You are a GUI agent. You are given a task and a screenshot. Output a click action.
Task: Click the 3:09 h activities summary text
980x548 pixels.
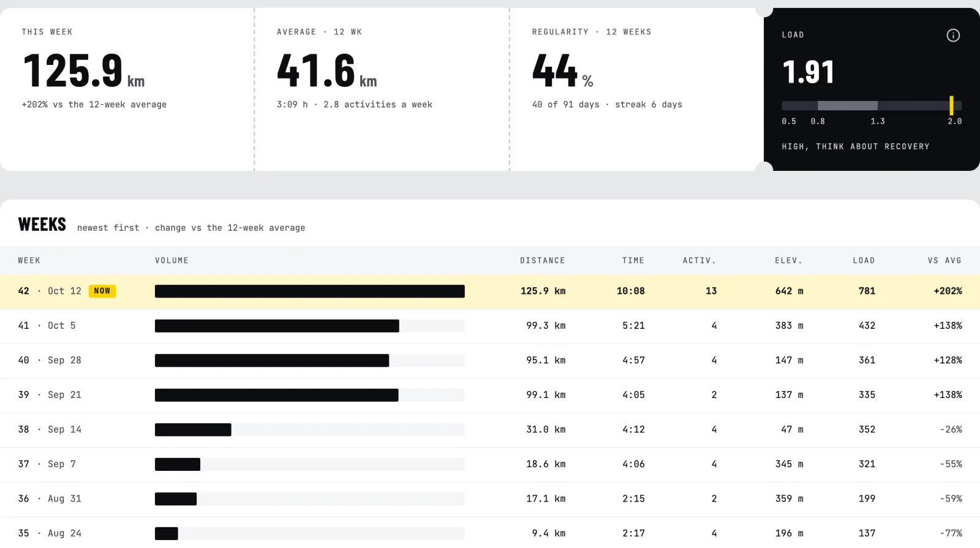(355, 105)
